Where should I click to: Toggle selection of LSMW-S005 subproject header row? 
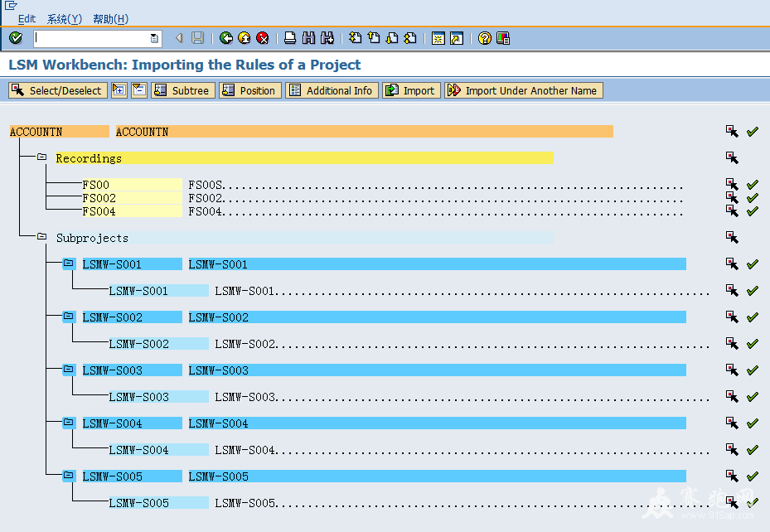732,476
